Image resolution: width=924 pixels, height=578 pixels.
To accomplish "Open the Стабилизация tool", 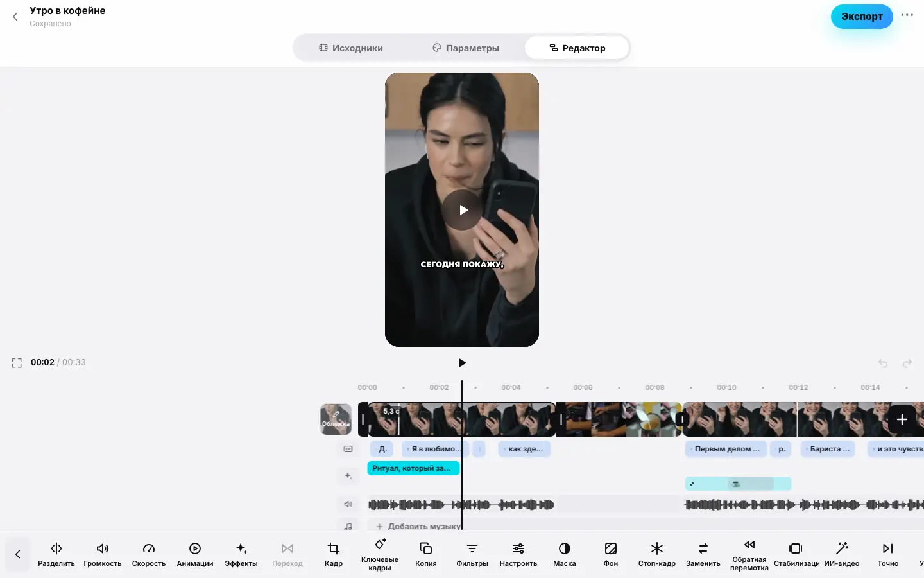I will (796, 554).
